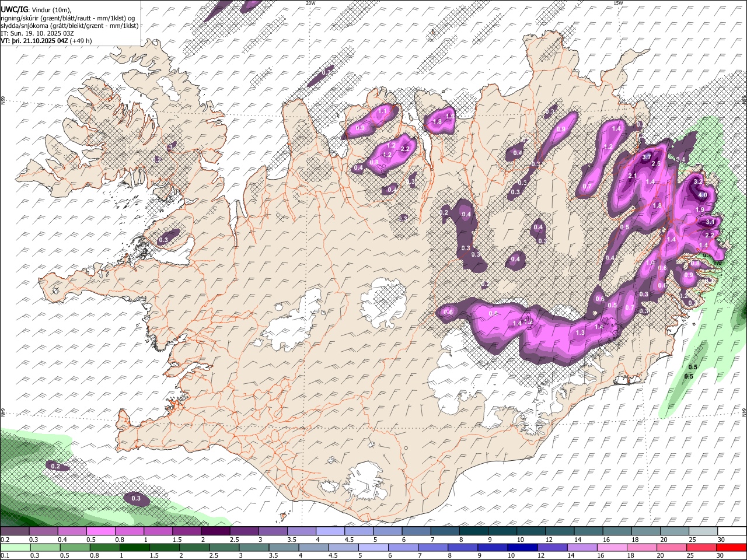Click the 3.7 snowfall value in the east
This screenshot has height=560, width=747.
[x=647, y=157]
